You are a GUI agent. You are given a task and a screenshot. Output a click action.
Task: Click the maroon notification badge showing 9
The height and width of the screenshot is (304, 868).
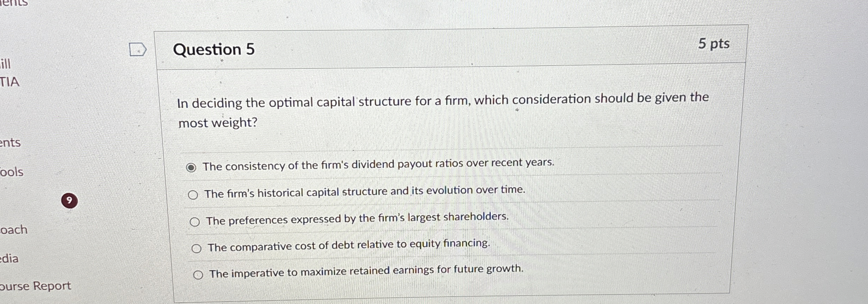[69, 200]
